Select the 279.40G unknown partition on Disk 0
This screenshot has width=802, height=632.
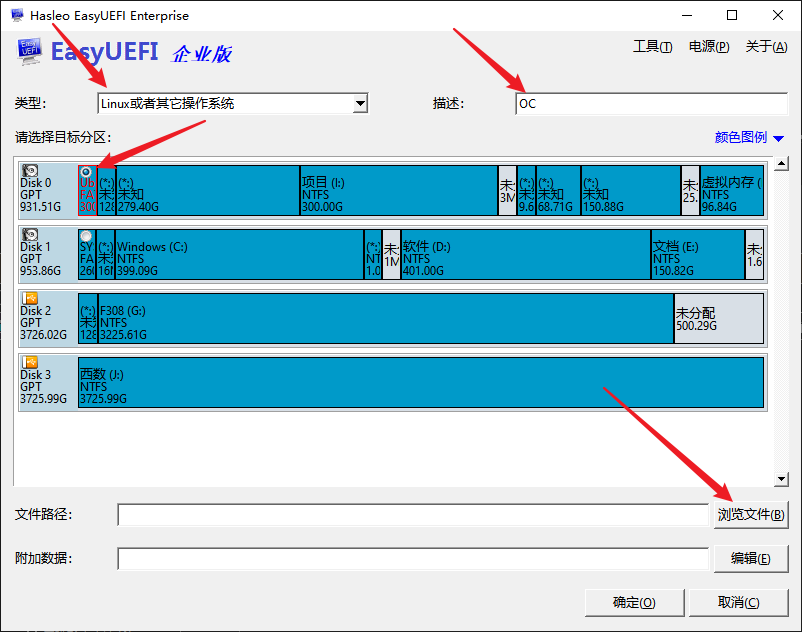[x=208, y=190]
